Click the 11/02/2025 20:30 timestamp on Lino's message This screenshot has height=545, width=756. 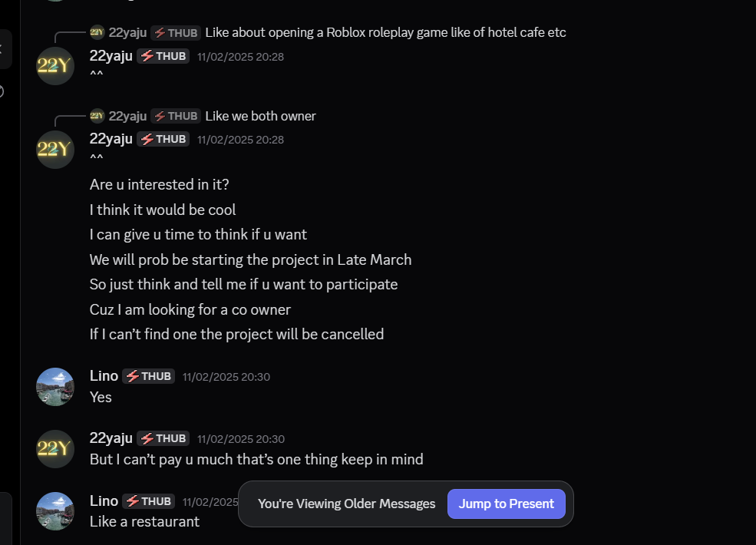[x=226, y=376]
